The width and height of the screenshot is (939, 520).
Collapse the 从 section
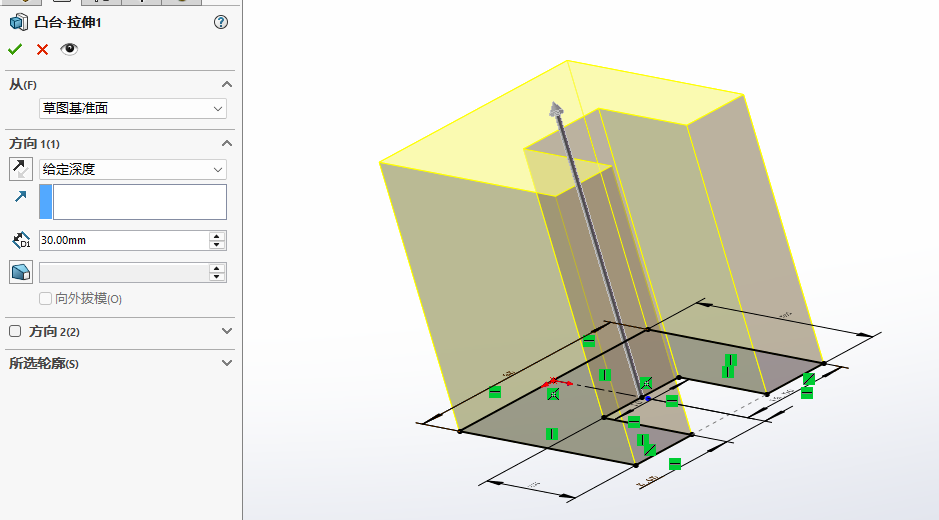(x=226, y=85)
